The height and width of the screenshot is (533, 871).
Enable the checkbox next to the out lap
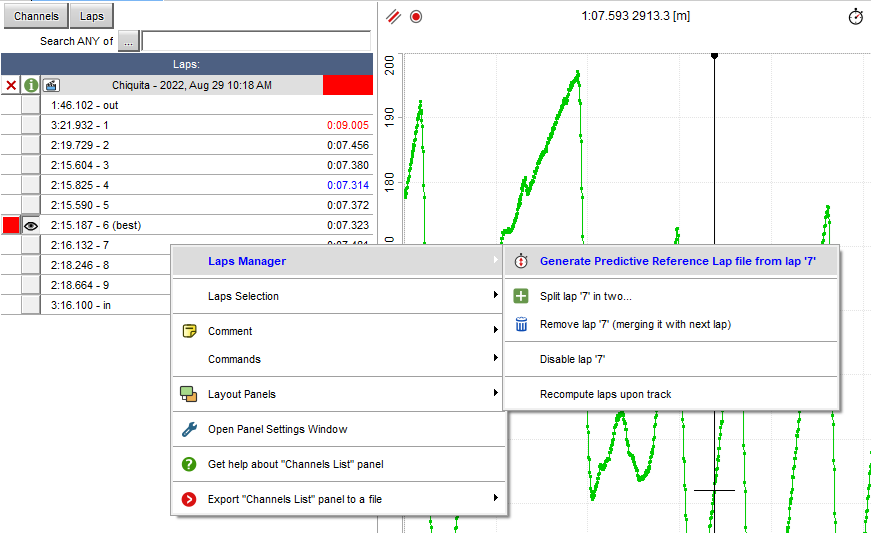click(31, 105)
